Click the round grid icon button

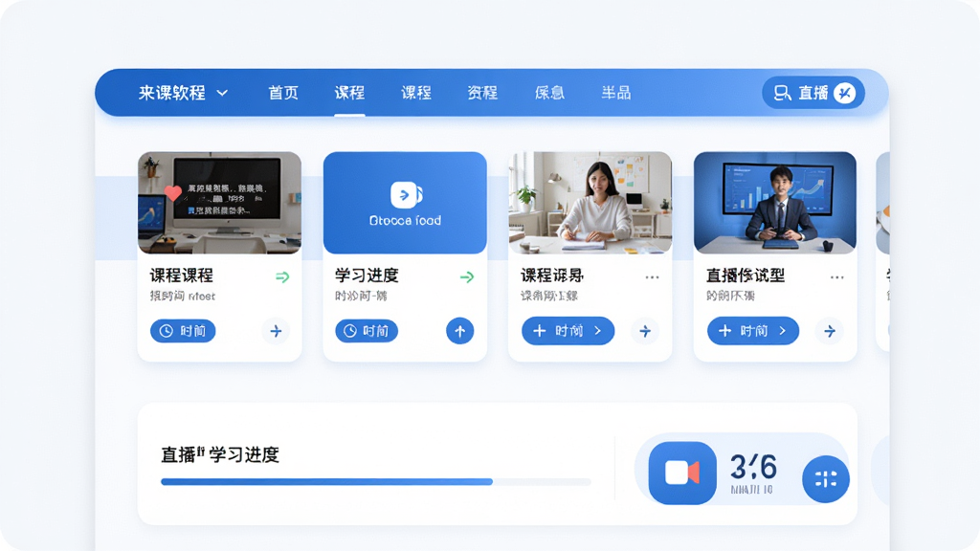(x=826, y=479)
